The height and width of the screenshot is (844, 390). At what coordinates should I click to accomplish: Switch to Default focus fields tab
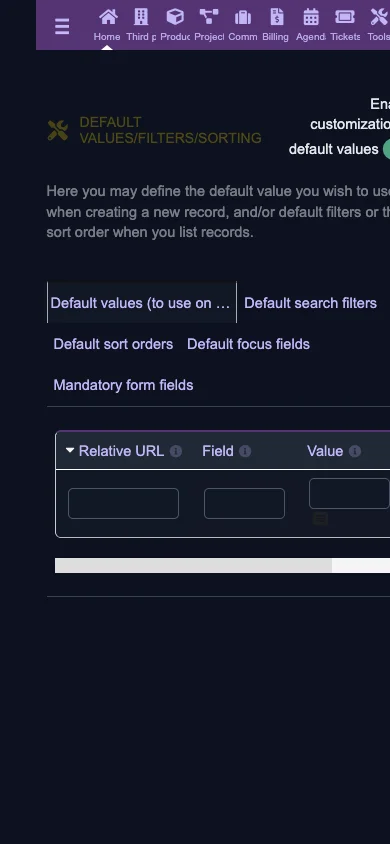point(249,344)
